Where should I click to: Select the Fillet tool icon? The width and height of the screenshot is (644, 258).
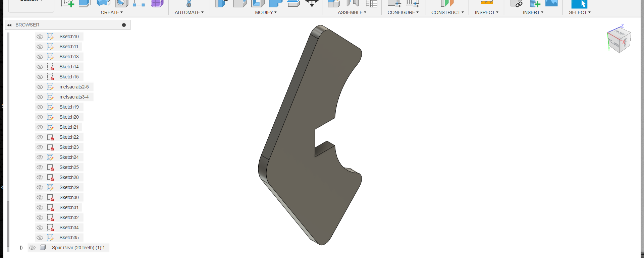pos(239,3)
